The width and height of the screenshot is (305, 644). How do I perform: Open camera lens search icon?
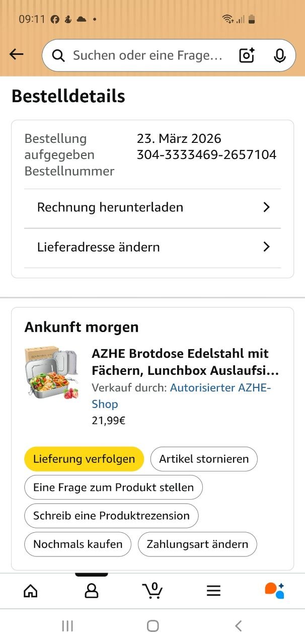[x=247, y=55]
